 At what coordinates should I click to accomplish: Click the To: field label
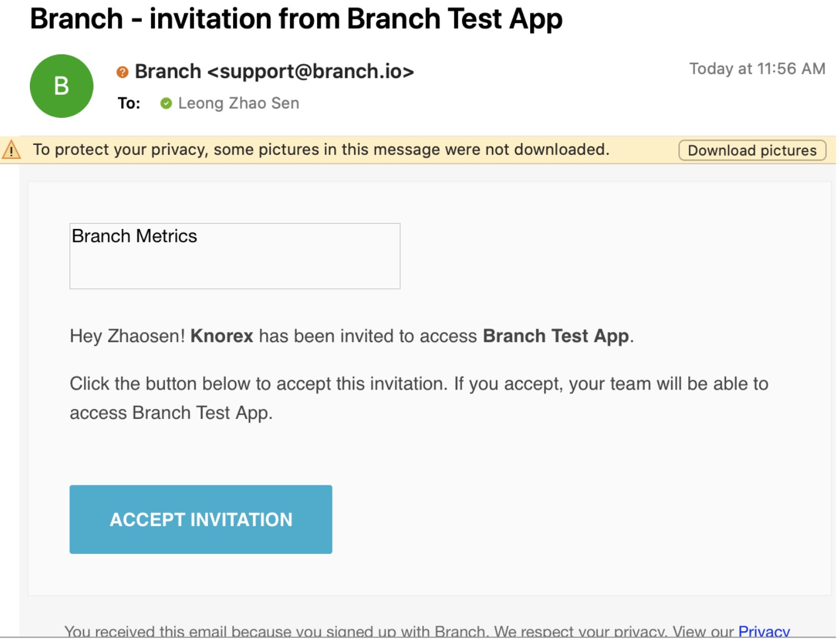(x=129, y=103)
